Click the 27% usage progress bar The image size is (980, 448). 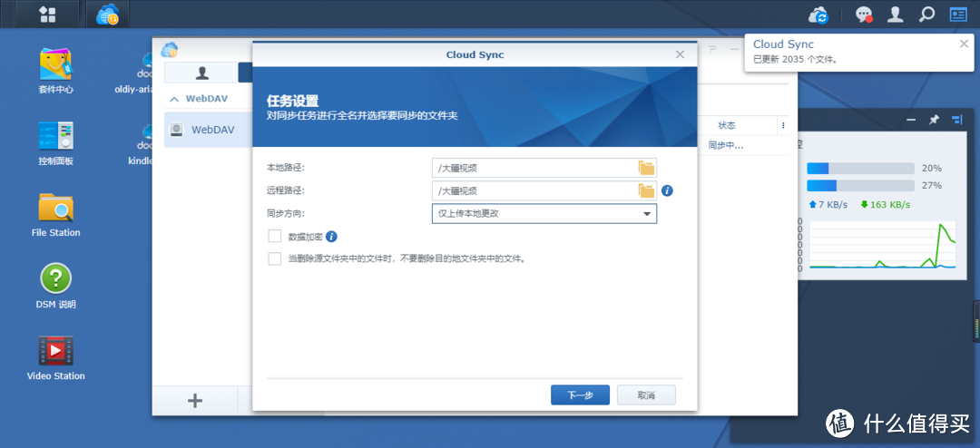click(x=860, y=186)
